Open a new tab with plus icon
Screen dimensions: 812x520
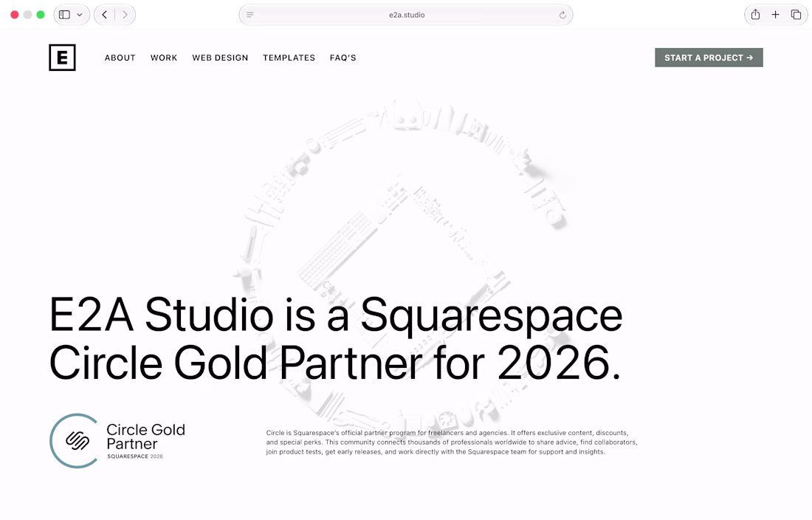coord(775,15)
